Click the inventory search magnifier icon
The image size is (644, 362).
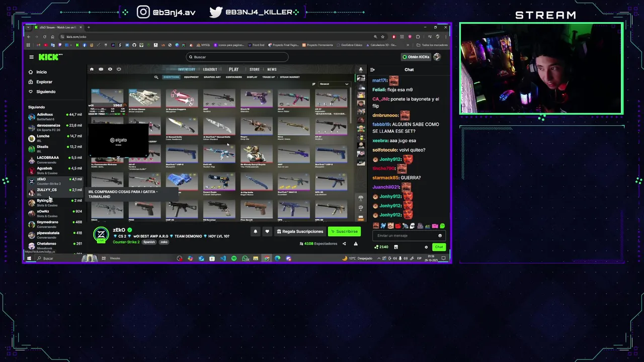coord(156,77)
